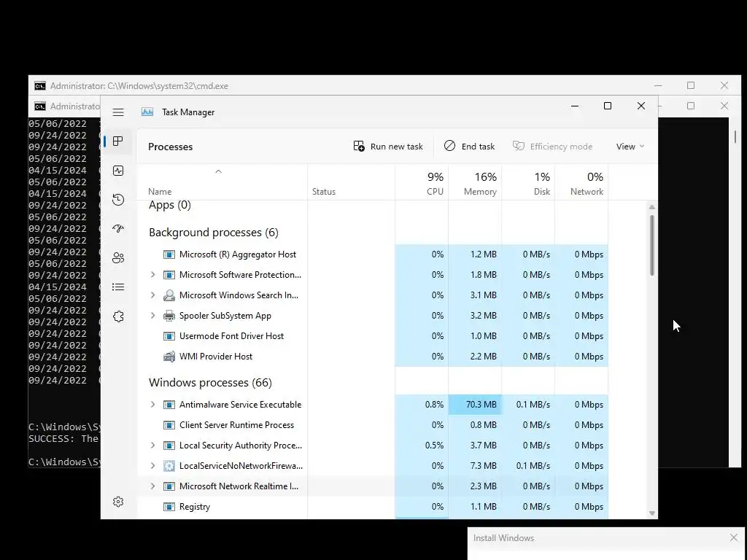The image size is (747, 560).
Task: Click the Spooler SubSystem App printer icon
Action: coord(169,316)
